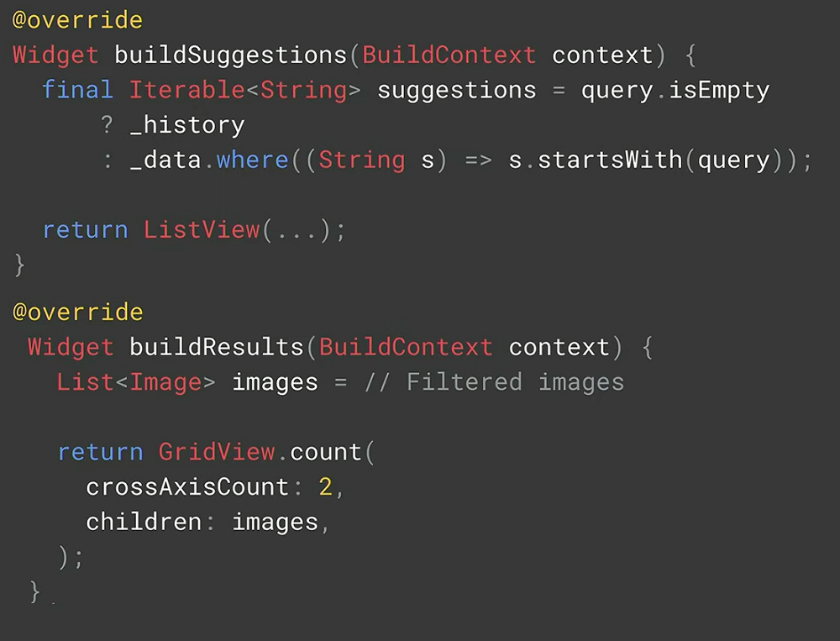Click the first @override annotation
The width and height of the screenshot is (840, 641).
(x=77, y=20)
